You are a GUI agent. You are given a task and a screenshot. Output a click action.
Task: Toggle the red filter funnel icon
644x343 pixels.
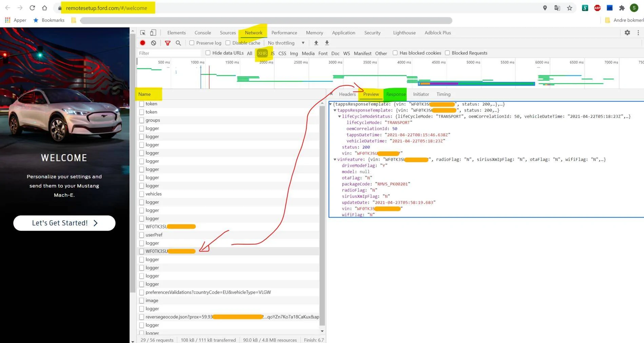pyautogui.click(x=167, y=43)
